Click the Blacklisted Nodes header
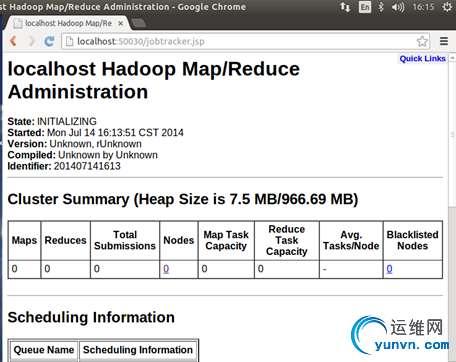 click(x=413, y=240)
